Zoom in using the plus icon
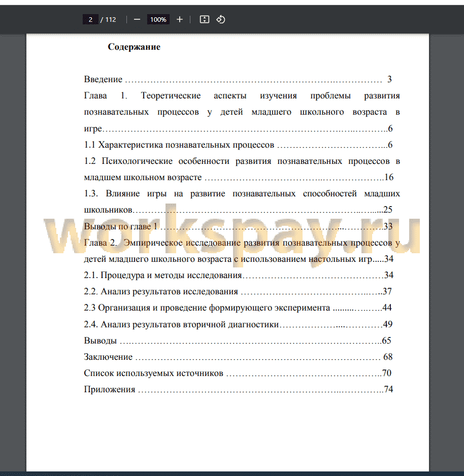464x476 pixels. (x=180, y=20)
